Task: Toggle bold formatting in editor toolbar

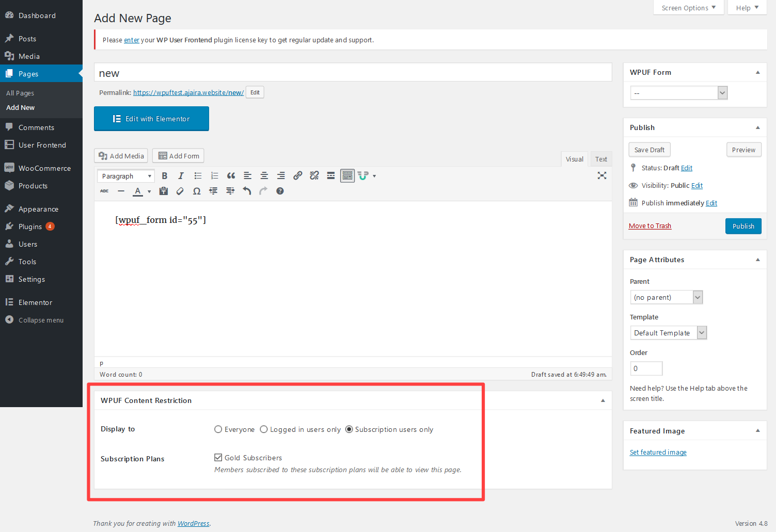Action: [165, 176]
